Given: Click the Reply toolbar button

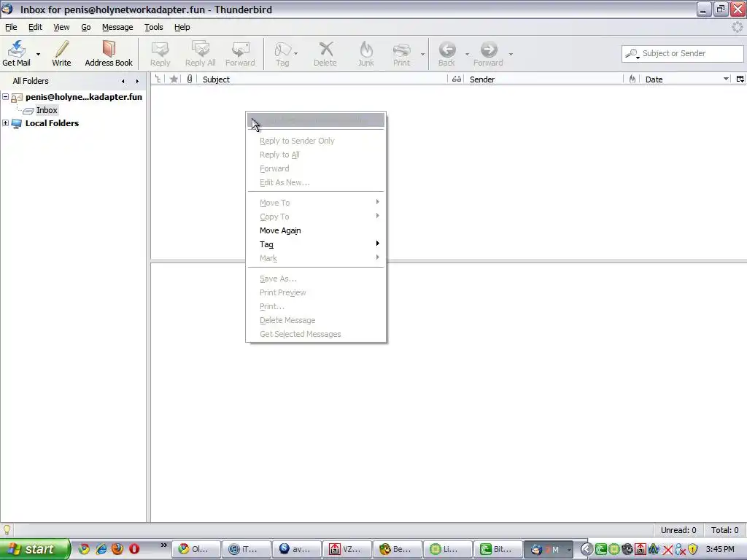Looking at the screenshot, I should [160, 52].
